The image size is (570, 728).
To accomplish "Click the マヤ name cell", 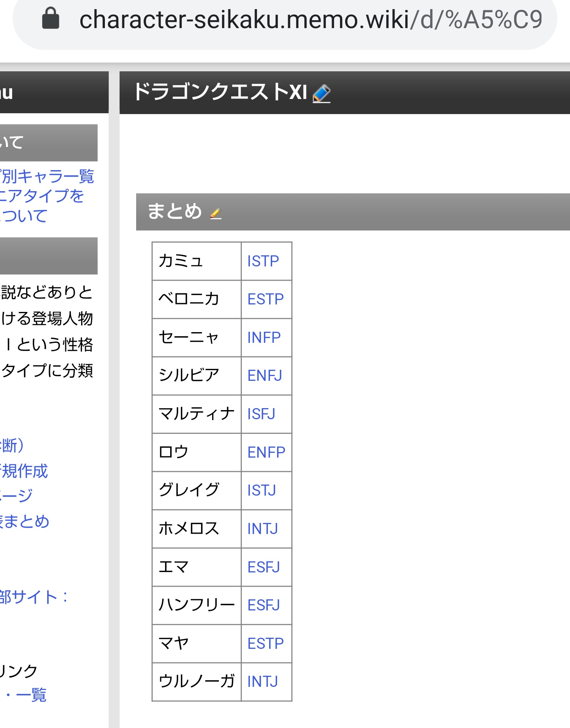I will click(x=197, y=644).
